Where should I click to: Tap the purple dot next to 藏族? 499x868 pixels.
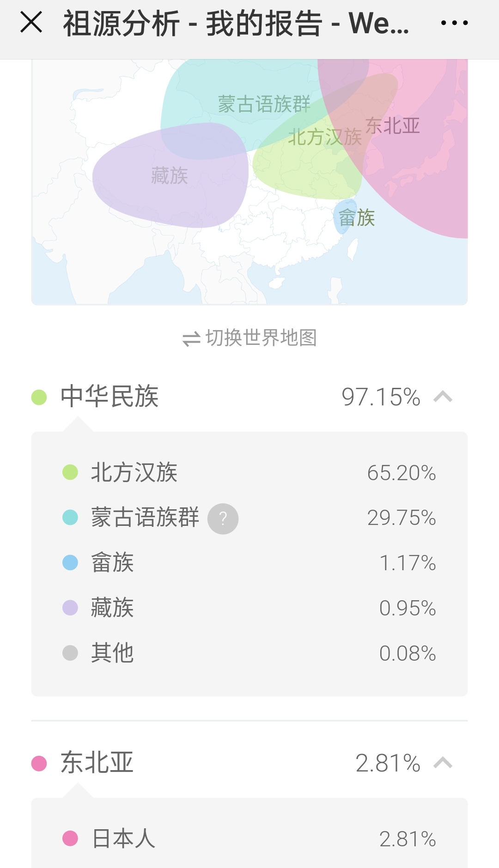[70, 608]
